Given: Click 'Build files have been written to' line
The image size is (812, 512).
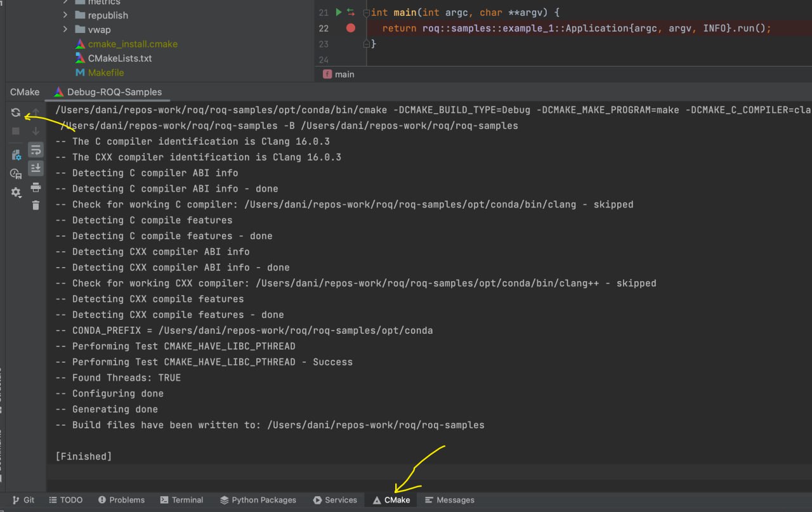Looking at the screenshot, I should point(270,425).
